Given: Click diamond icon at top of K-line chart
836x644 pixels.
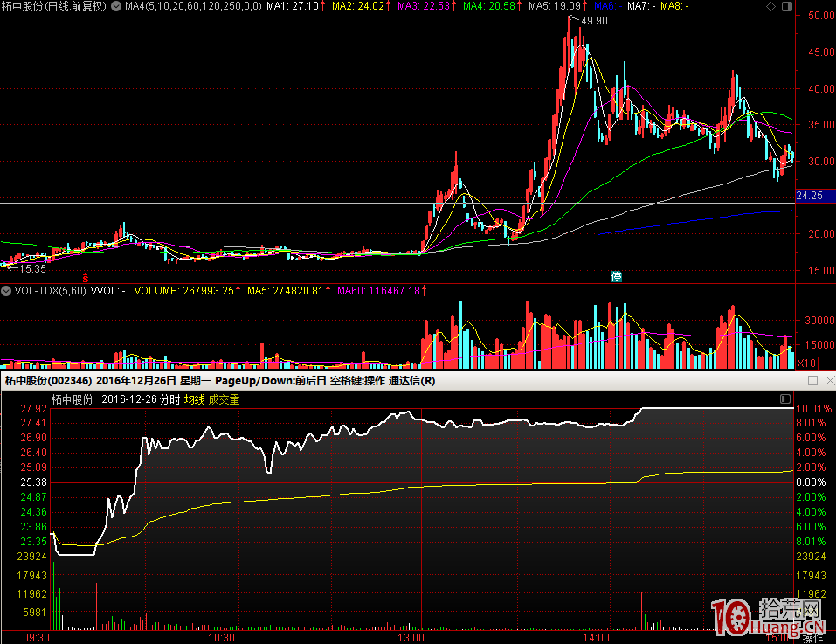Looking at the screenshot, I should tap(771, 6).
